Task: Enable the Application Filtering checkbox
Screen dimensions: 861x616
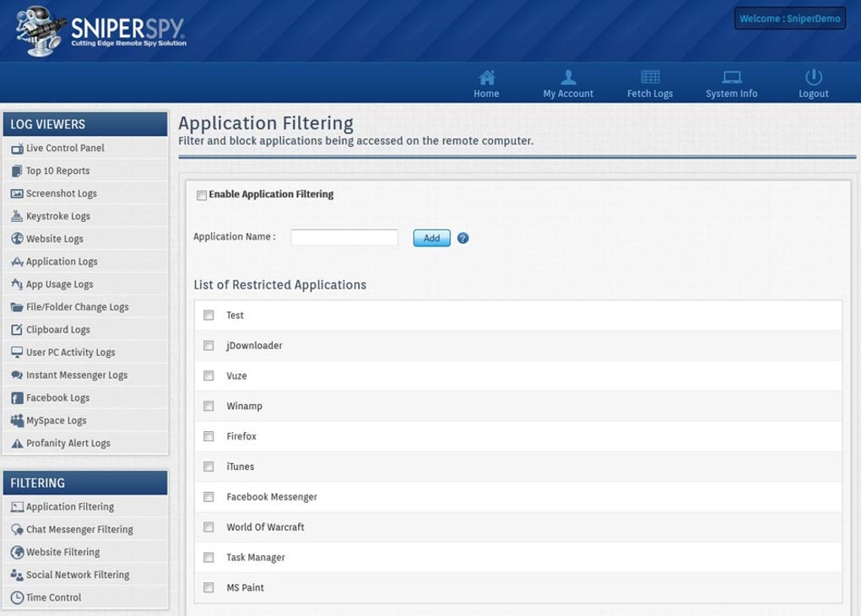Action: [x=202, y=195]
